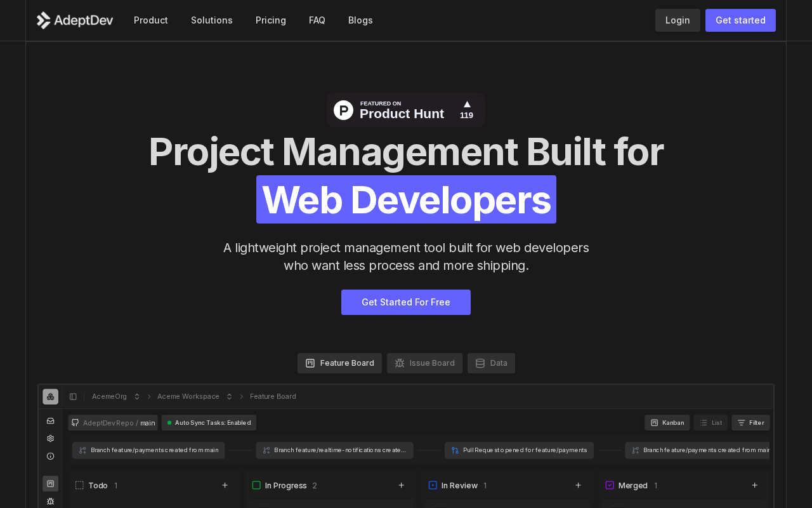Open the FAQ nav link
812x508 pixels.
click(317, 20)
